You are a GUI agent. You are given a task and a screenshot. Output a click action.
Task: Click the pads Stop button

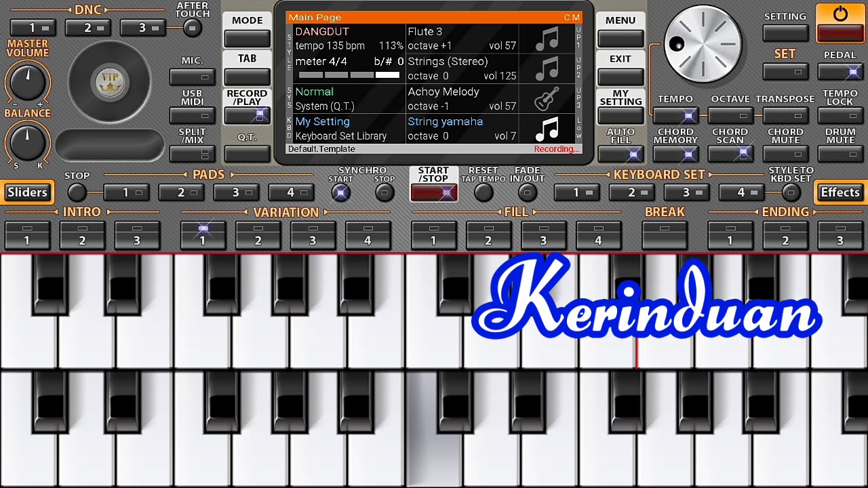click(77, 192)
